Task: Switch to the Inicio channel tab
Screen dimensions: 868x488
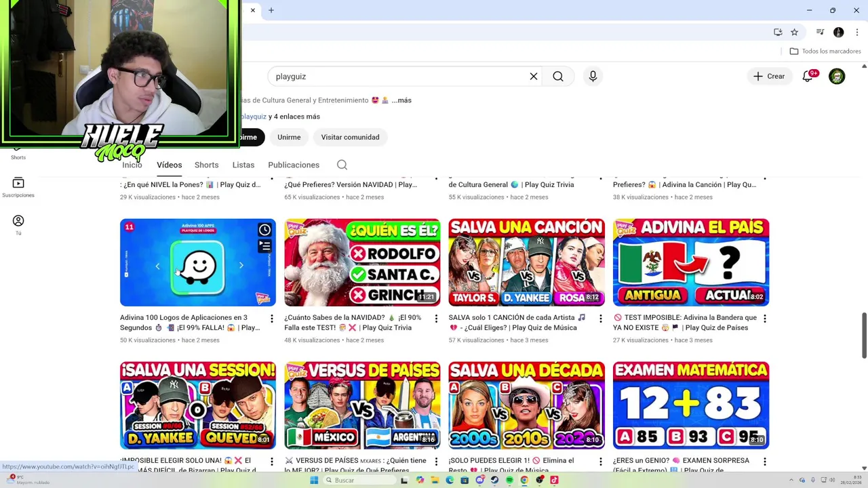Action: [132, 165]
